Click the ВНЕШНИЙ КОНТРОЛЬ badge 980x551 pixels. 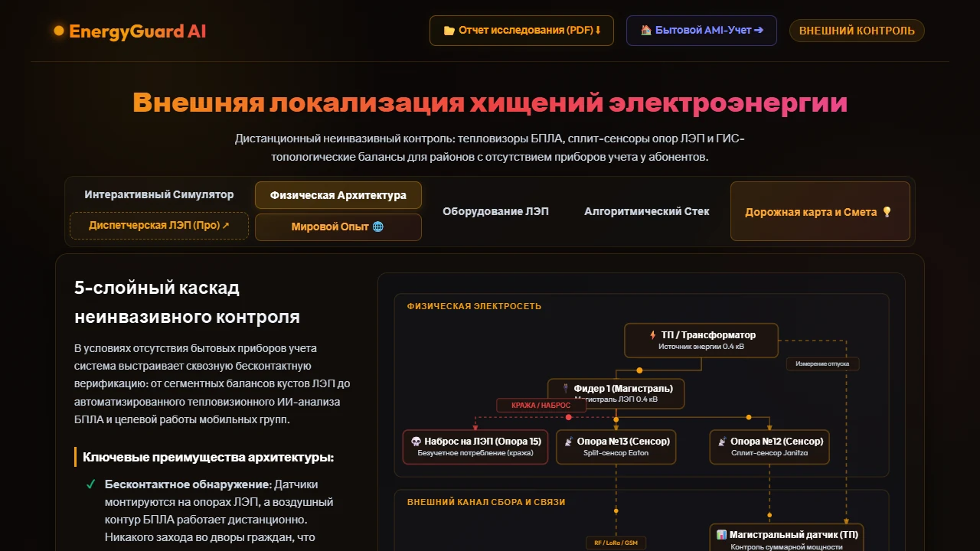[x=857, y=31]
